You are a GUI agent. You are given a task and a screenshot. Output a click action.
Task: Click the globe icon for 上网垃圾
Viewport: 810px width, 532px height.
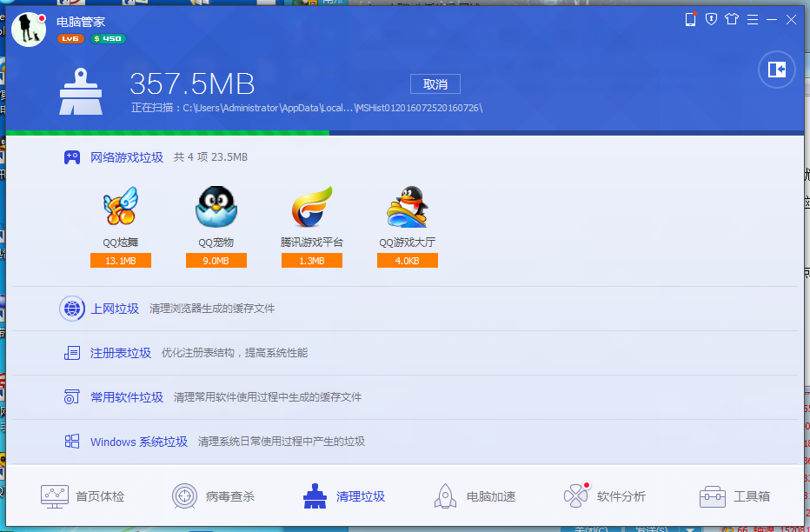(72, 309)
